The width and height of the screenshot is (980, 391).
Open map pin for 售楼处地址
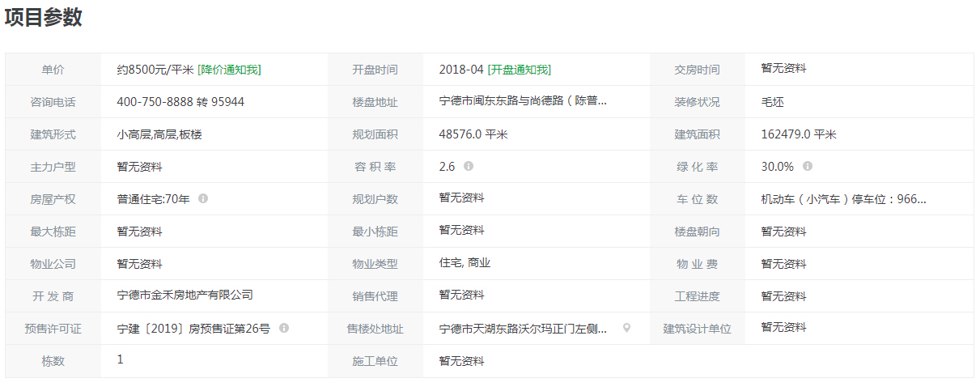[626, 328]
